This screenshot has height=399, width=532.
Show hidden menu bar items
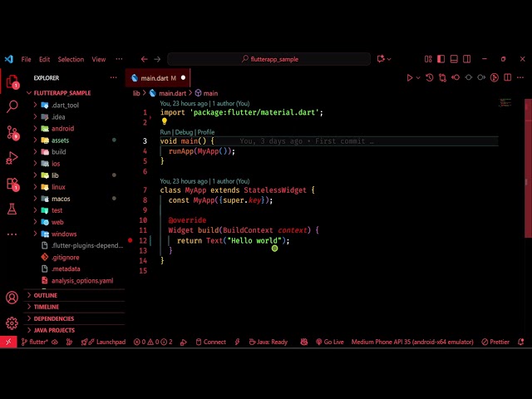pos(119,59)
